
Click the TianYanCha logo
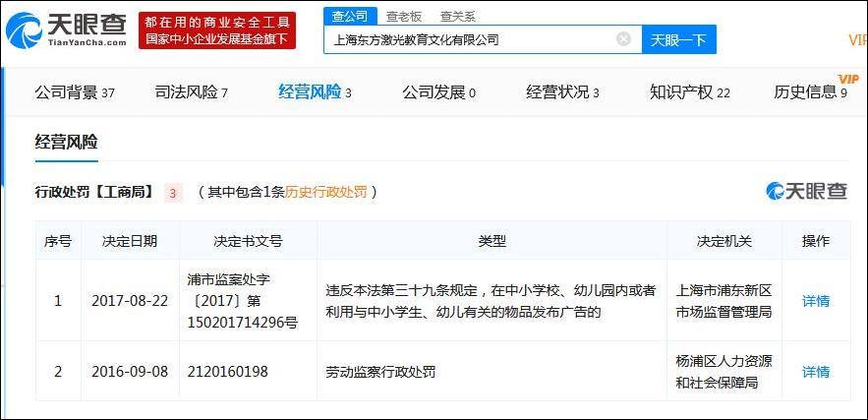point(67,30)
